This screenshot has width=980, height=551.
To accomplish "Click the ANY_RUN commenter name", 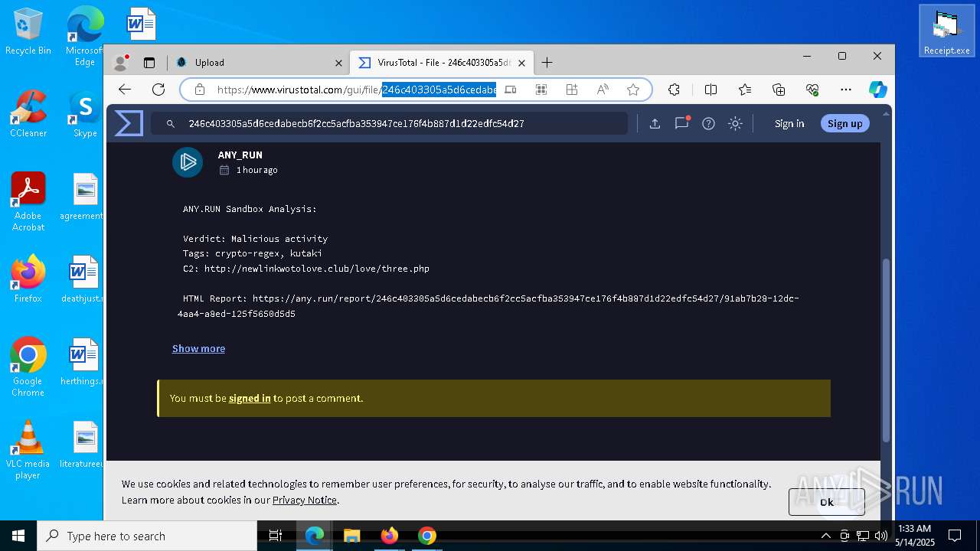I will coord(240,155).
